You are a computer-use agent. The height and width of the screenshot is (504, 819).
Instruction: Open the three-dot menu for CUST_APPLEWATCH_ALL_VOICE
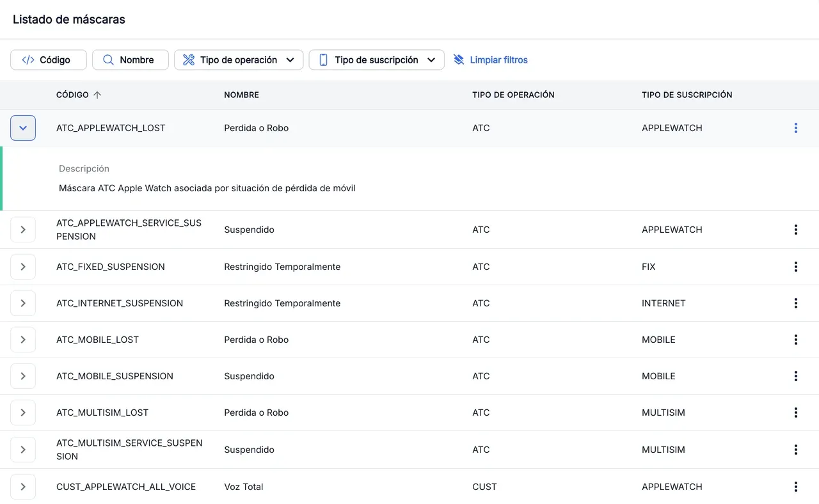795,487
